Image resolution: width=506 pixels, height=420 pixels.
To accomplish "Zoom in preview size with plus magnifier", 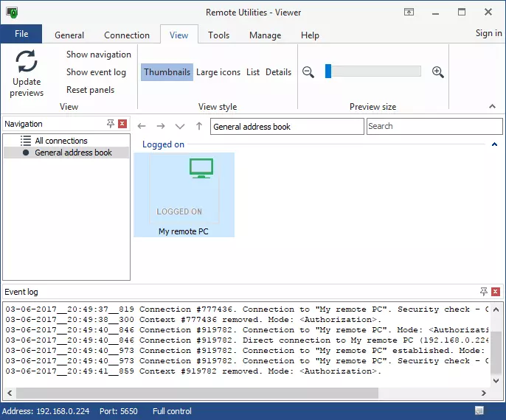I will click(x=438, y=71).
